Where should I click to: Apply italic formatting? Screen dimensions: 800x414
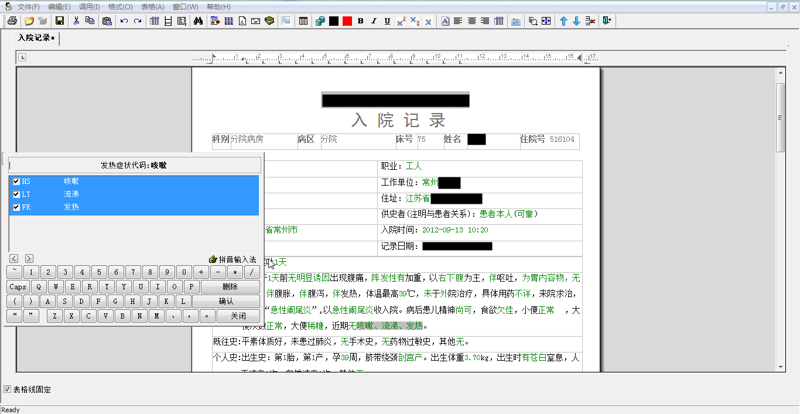(374, 21)
